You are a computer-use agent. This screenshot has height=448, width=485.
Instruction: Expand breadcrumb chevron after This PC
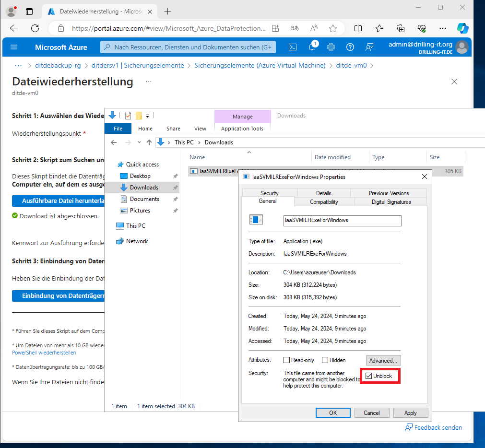pyautogui.click(x=199, y=142)
